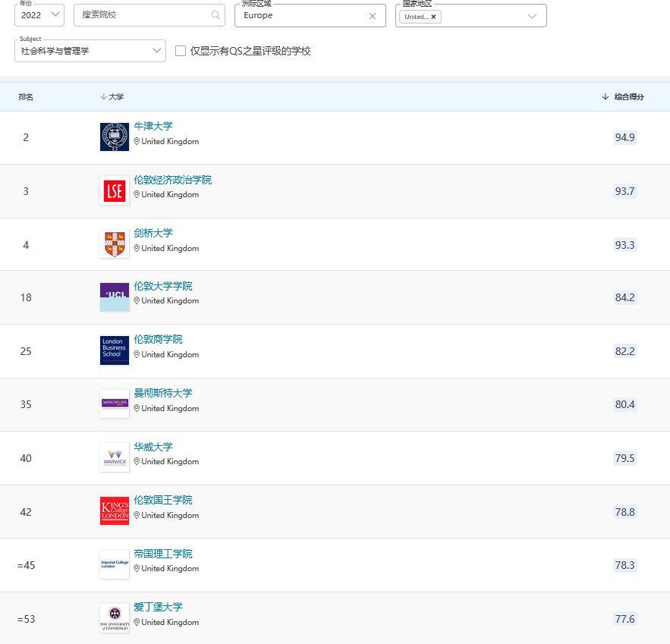Sort by the 综合得分 column header

[623, 97]
